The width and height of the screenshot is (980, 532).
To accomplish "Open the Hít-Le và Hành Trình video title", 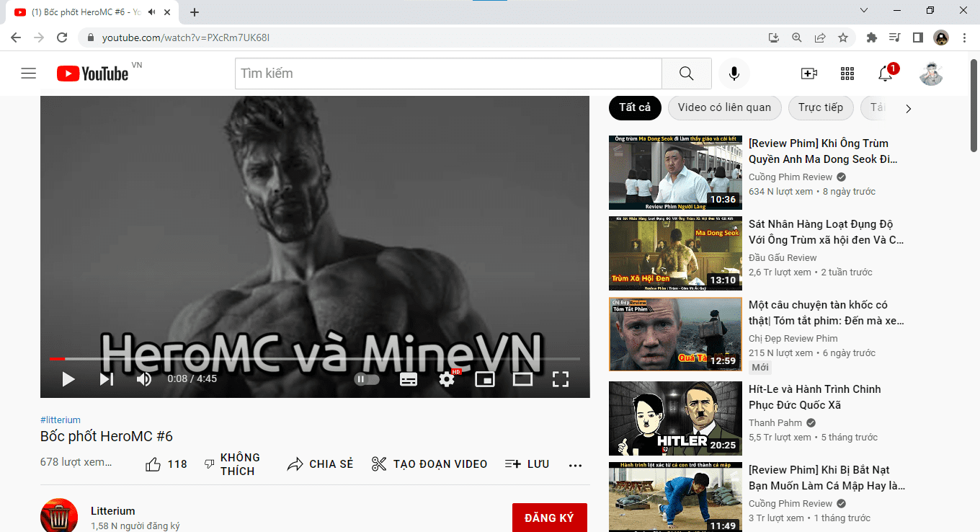I will pos(815,397).
